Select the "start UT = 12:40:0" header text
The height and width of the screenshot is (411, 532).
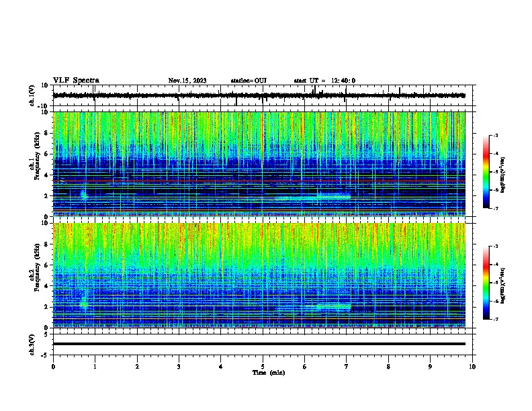pos(324,81)
